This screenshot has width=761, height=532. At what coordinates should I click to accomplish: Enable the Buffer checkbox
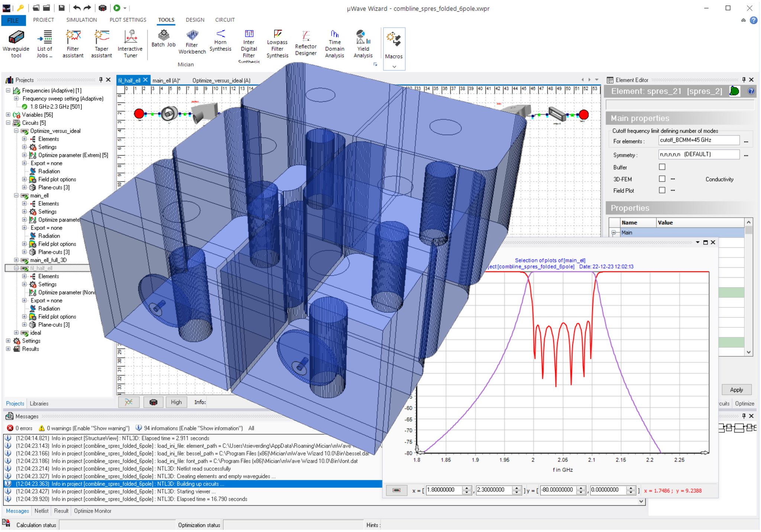tap(662, 167)
